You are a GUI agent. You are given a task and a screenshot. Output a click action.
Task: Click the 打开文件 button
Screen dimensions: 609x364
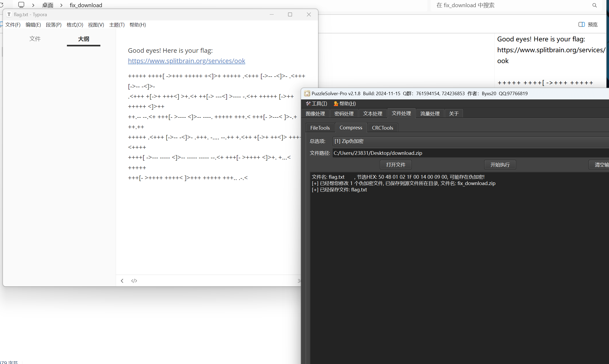click(x=396, y=165)
